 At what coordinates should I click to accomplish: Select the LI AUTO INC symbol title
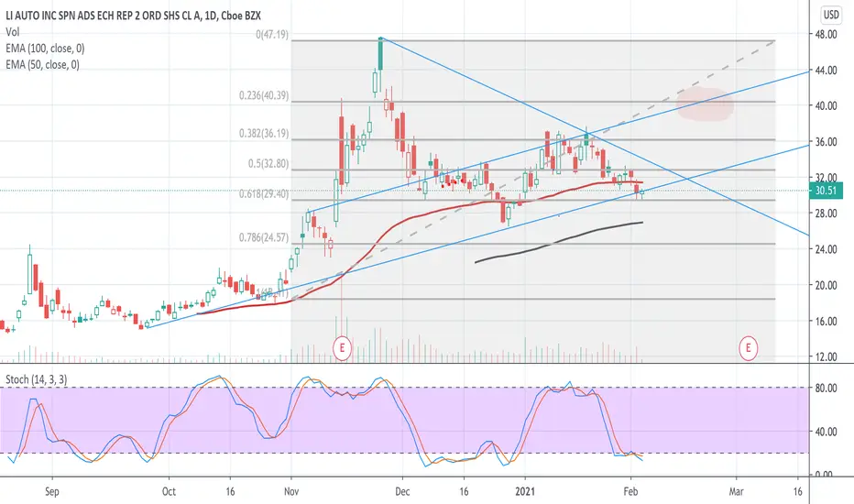(x=133, y=16)
